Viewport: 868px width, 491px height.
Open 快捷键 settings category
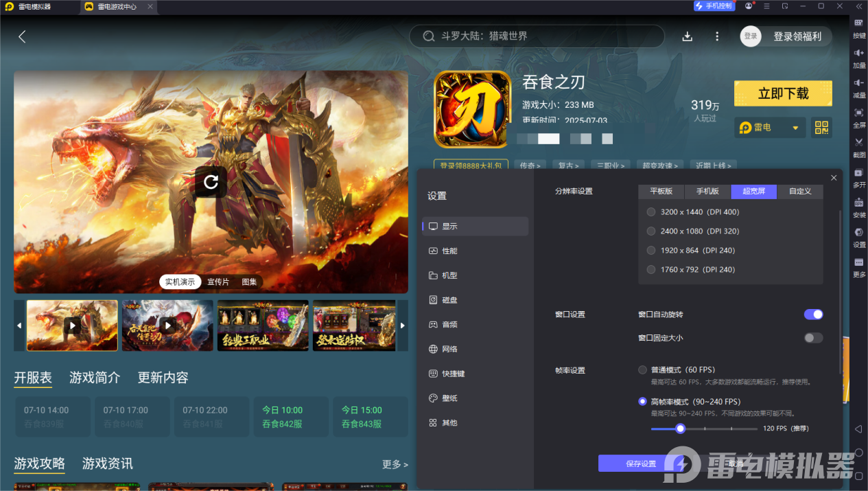pos(475,374)
